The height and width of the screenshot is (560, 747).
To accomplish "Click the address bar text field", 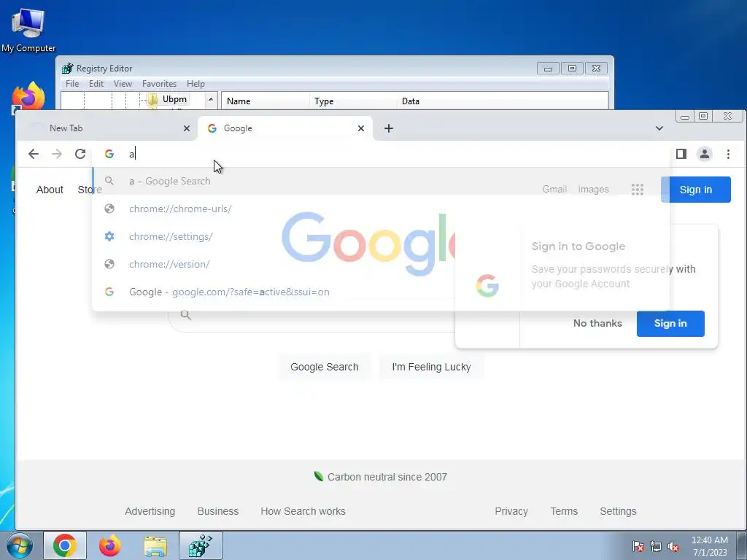I will pos(381,154).
